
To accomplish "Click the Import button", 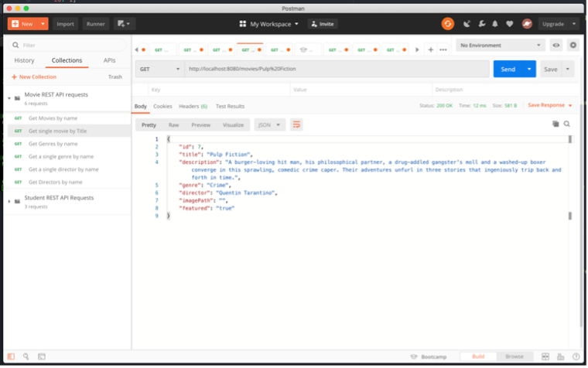I will tap(65, 24).
